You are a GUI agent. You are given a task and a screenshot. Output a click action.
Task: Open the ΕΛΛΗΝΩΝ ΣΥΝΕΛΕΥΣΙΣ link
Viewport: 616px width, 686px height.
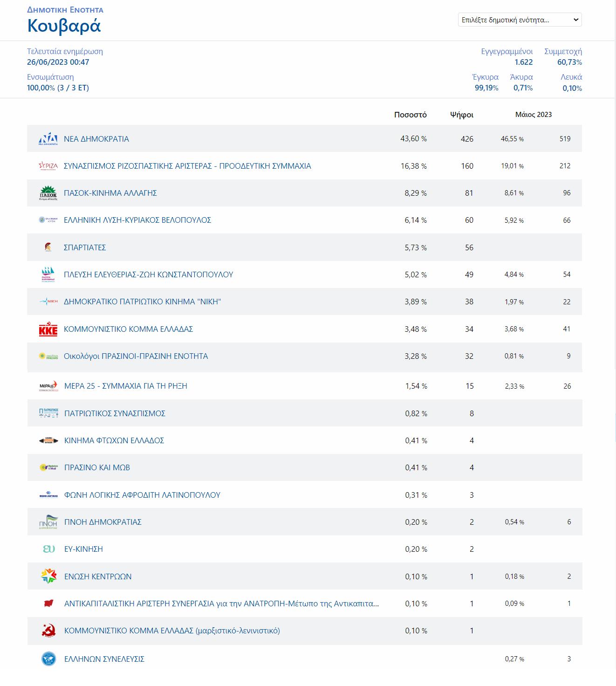coord(104,659)
